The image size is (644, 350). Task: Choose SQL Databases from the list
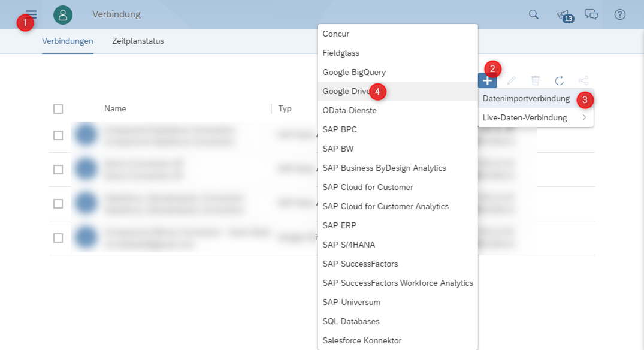point(398,321)
